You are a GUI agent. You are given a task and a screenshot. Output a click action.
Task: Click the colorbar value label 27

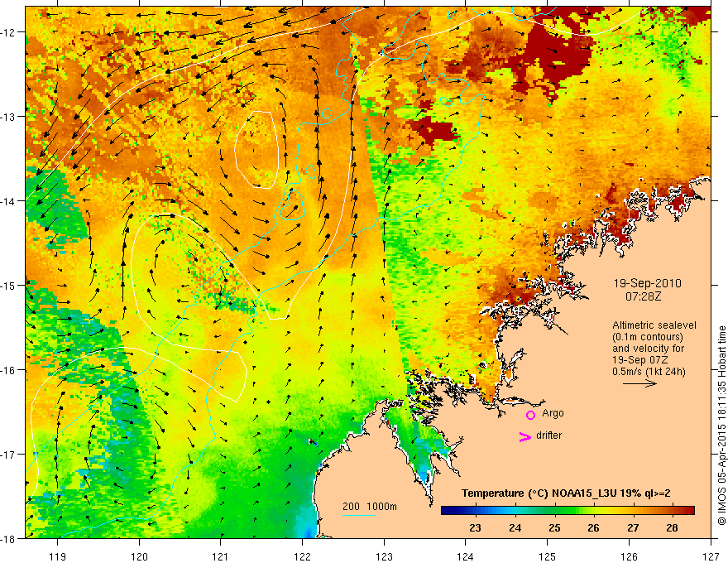click(633, 528)
